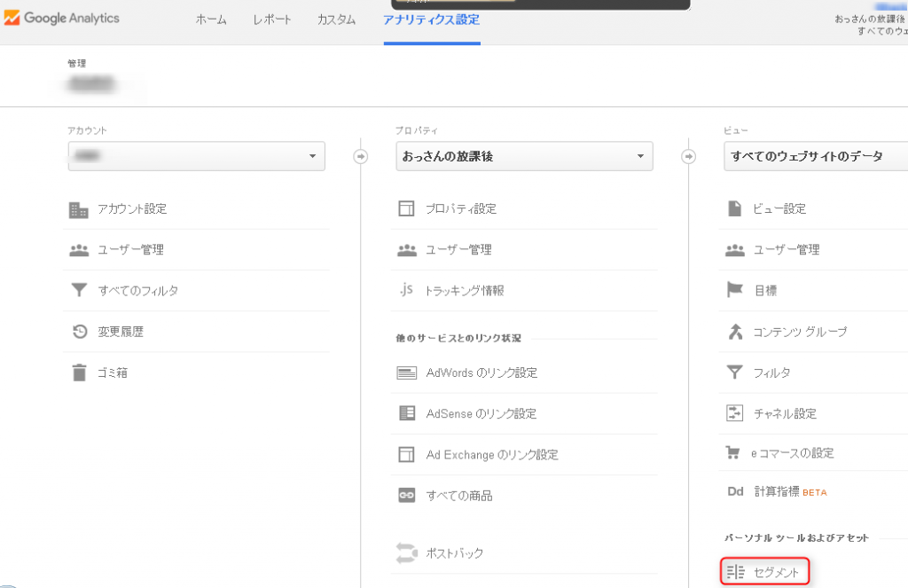Click the building icon for アカウント設定
Screen dimensions: 908x588
point(79,209)
